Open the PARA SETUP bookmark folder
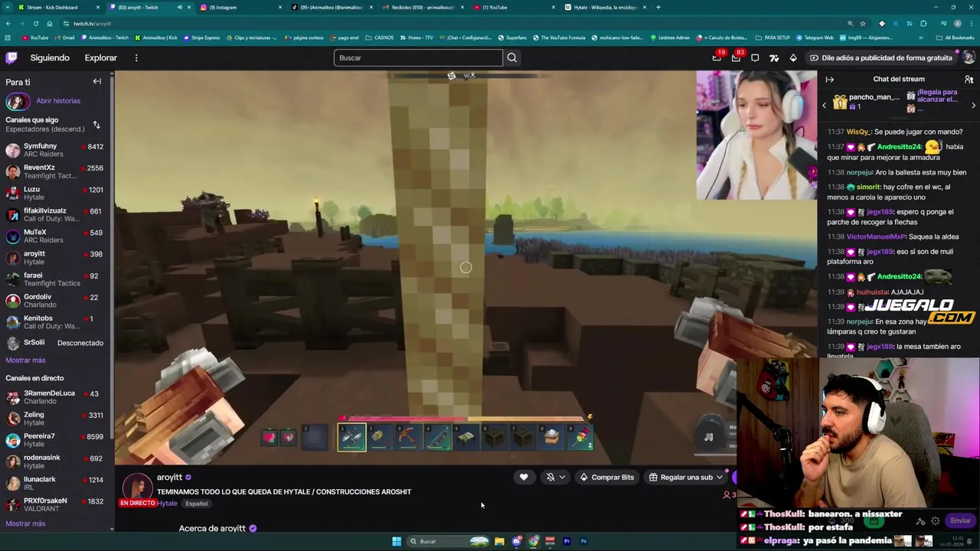980x551 pixels. pos(773,37)
